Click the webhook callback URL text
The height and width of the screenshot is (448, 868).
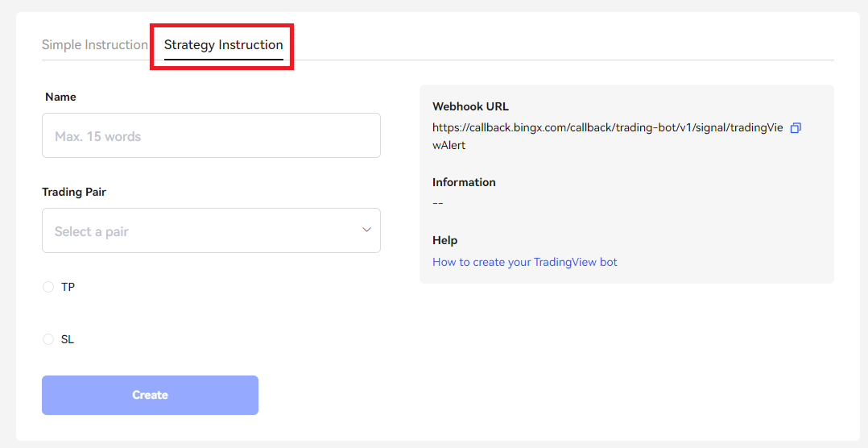[x=607, y=128]
